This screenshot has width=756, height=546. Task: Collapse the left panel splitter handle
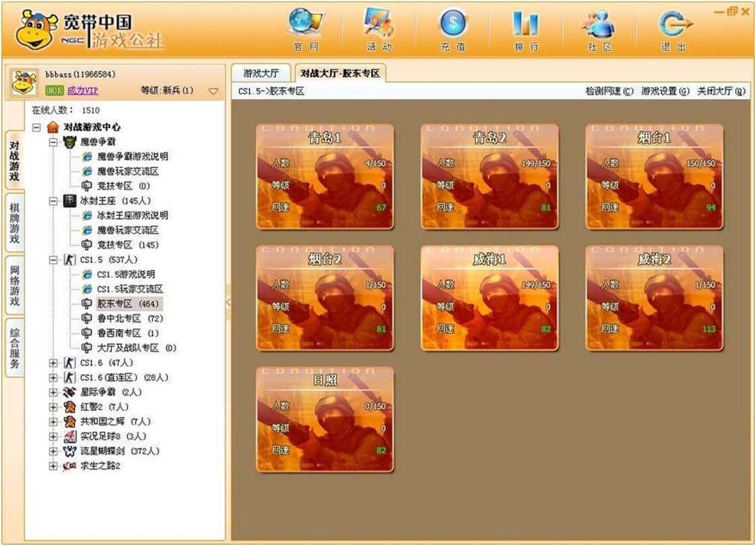tap(228, 302)
